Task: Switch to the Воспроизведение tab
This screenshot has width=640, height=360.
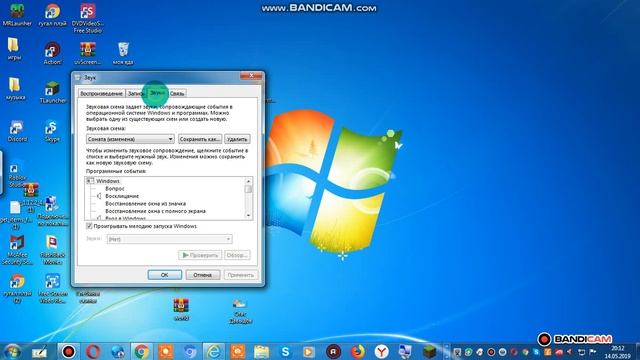Action: point(102,93)
